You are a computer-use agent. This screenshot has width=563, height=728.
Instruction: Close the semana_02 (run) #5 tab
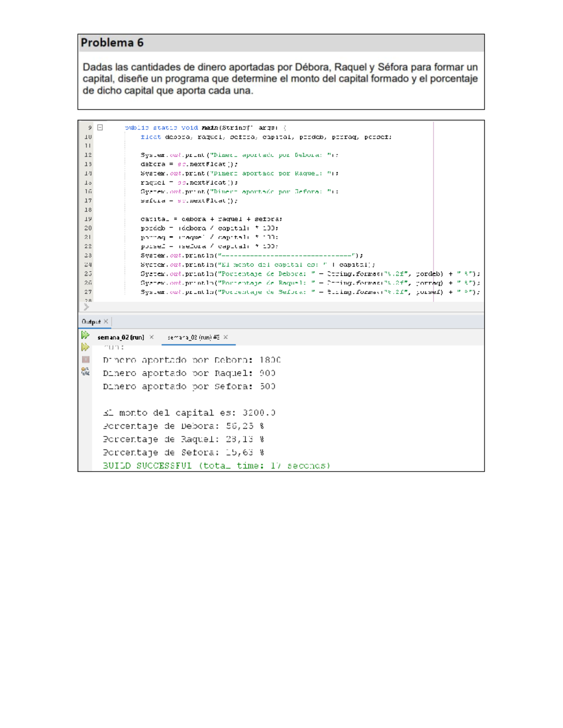pyautogui.click(x=226, y=337)
